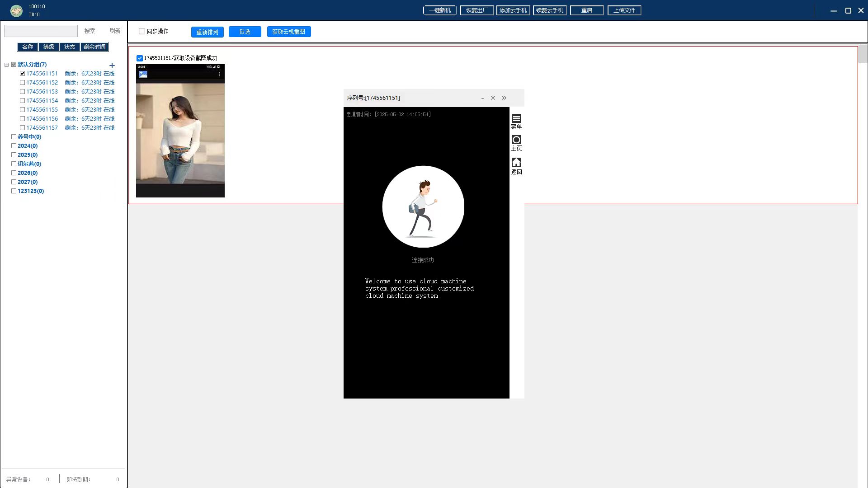Viewport: 868px width, 488px height.
Task: Select the 2025(0) group
Action: click(27, 155)
